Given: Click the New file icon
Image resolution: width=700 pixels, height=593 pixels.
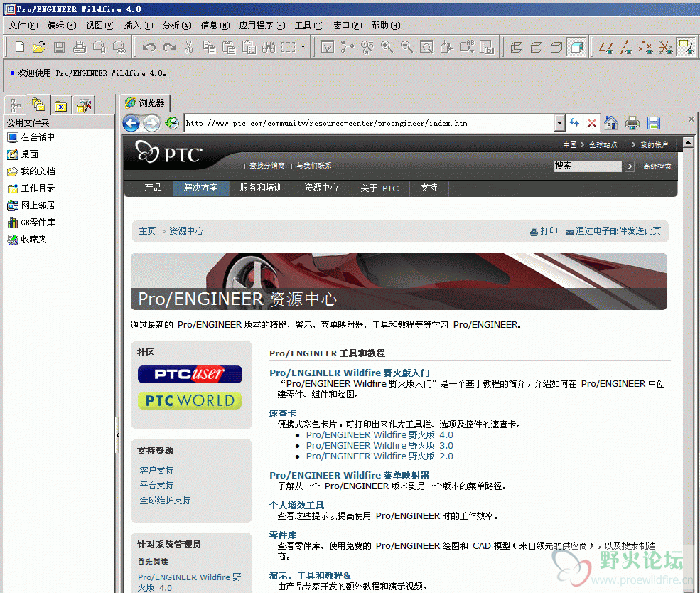Looking at the screenshot, I should tap(20, 47).
